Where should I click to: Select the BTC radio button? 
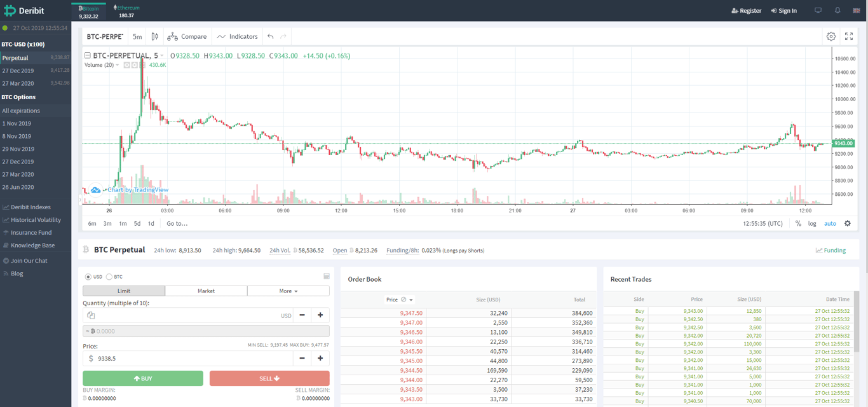[109, 277]
